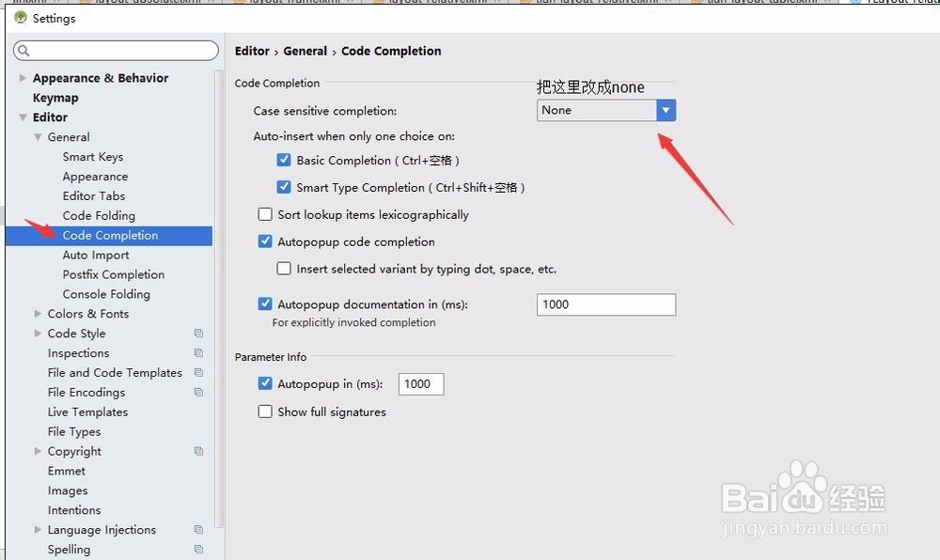Enable Show full signatures

click(265, 412)
